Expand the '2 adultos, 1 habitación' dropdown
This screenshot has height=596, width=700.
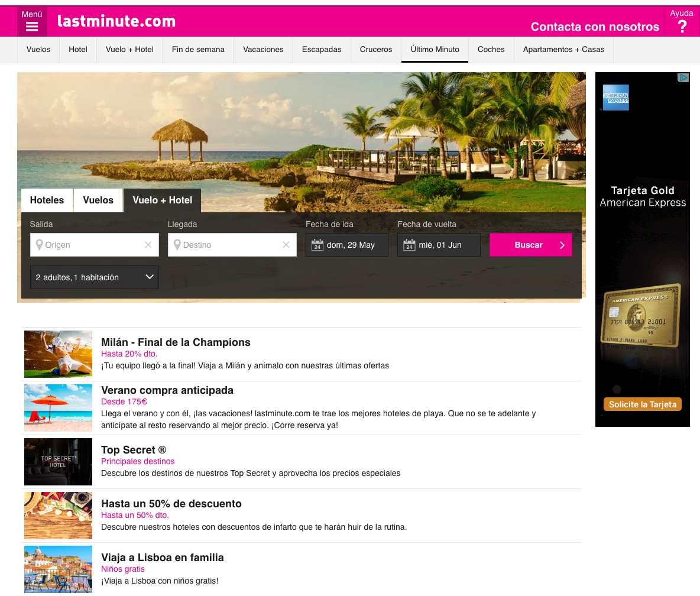pos(94,277)
